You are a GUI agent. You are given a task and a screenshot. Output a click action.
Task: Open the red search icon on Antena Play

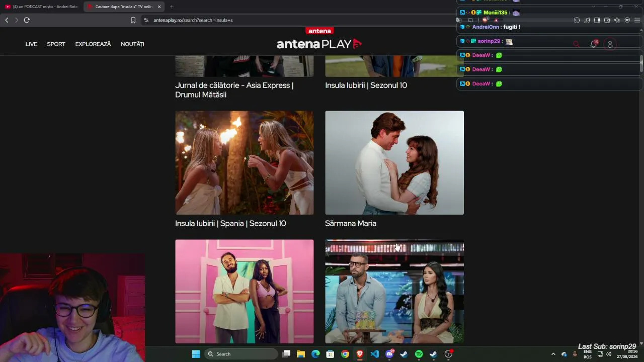pyautogui.click(x=576, y=44)
